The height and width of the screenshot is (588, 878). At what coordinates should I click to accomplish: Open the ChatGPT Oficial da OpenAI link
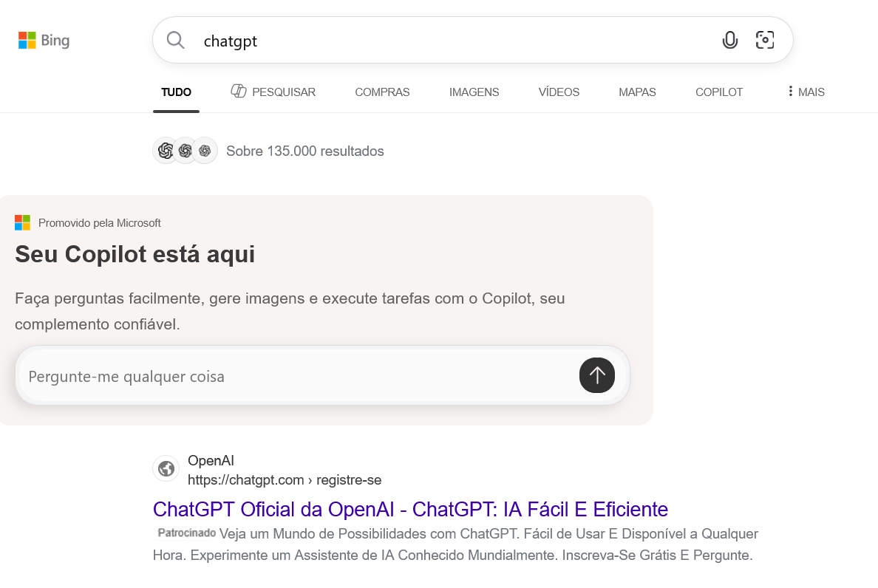(x=410, y=509)
